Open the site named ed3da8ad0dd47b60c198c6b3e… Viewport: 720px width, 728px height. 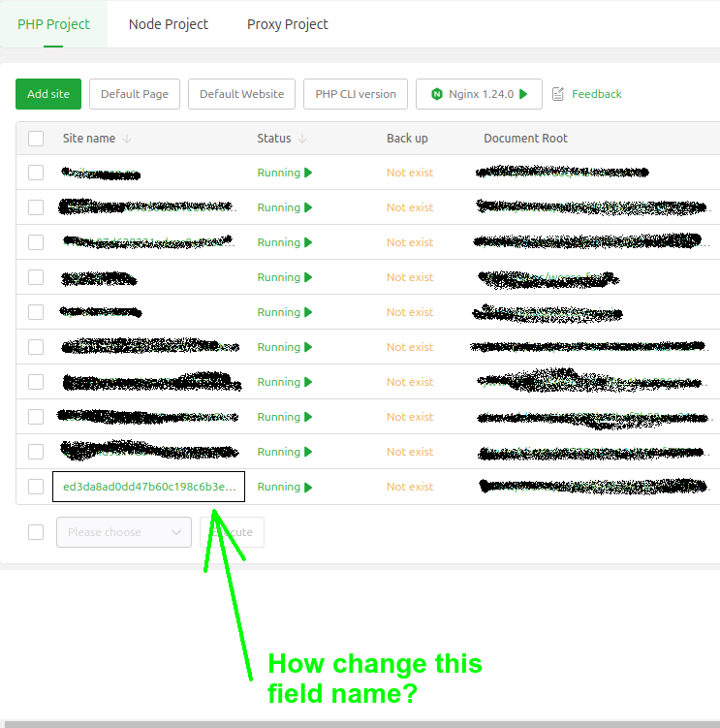click(x=149, y=487)
